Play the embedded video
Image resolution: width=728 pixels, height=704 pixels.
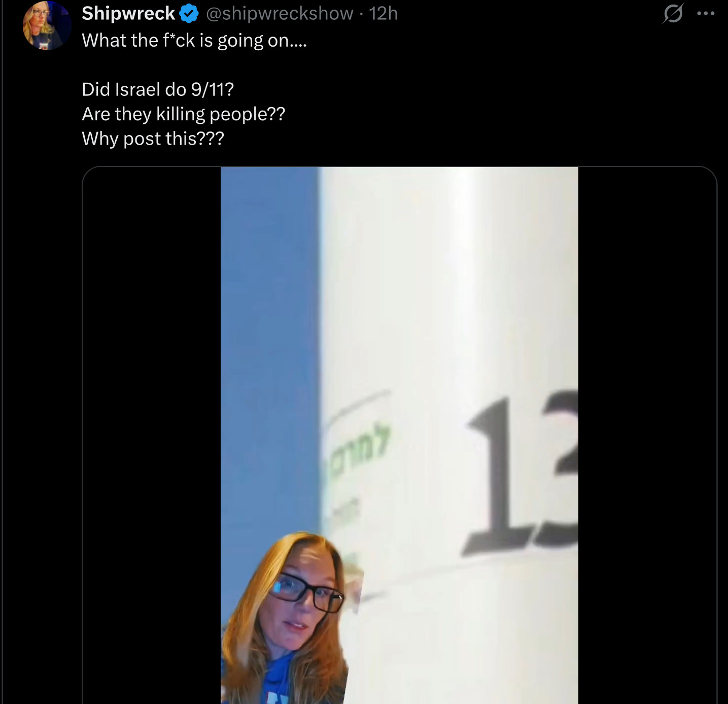click(x=399, y=355)
